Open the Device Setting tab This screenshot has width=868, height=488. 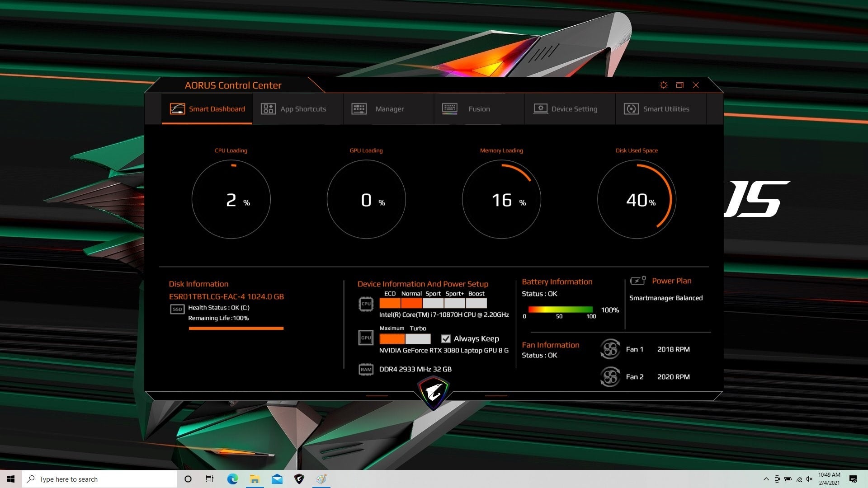tap(570, 109)
